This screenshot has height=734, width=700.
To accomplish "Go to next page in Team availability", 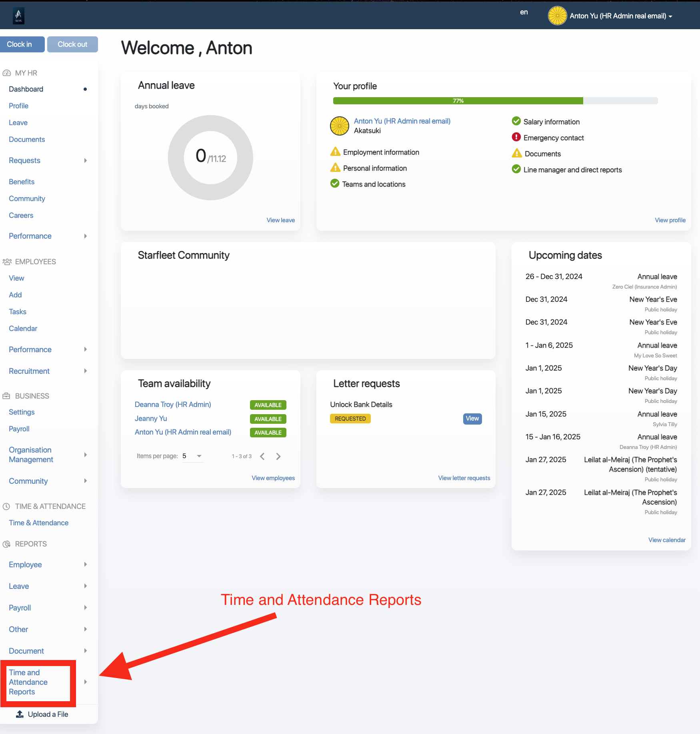I will coord(278,457).
